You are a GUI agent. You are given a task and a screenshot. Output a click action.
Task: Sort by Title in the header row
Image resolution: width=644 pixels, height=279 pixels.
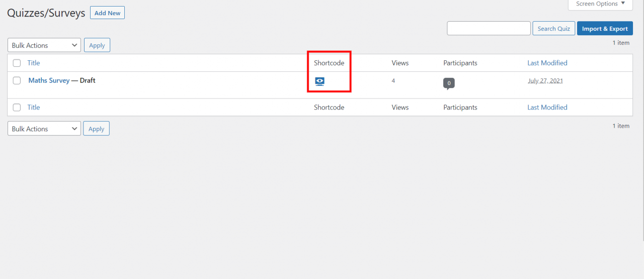(34, 63)
